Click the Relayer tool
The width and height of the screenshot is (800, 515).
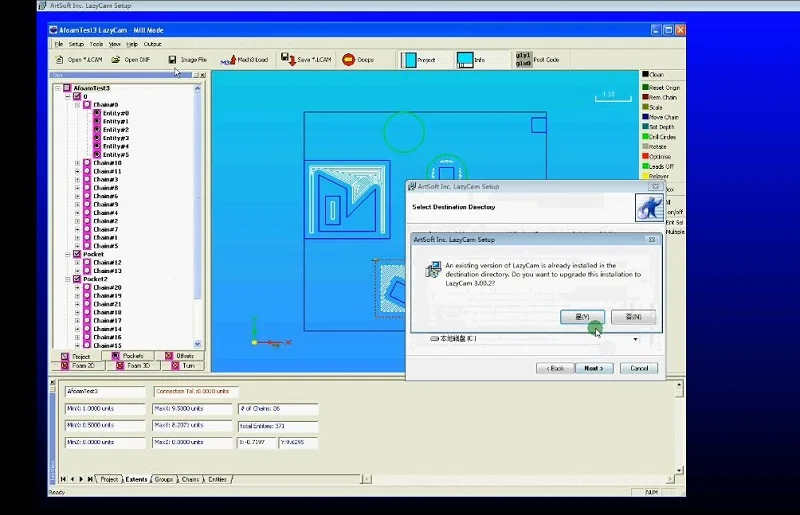point(656,176)
